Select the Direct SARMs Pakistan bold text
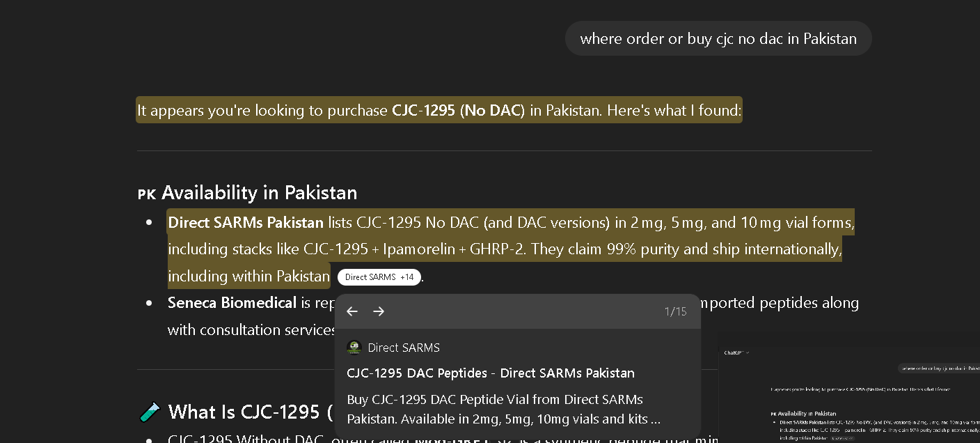980x443 pixels. (x=246, y=223)
